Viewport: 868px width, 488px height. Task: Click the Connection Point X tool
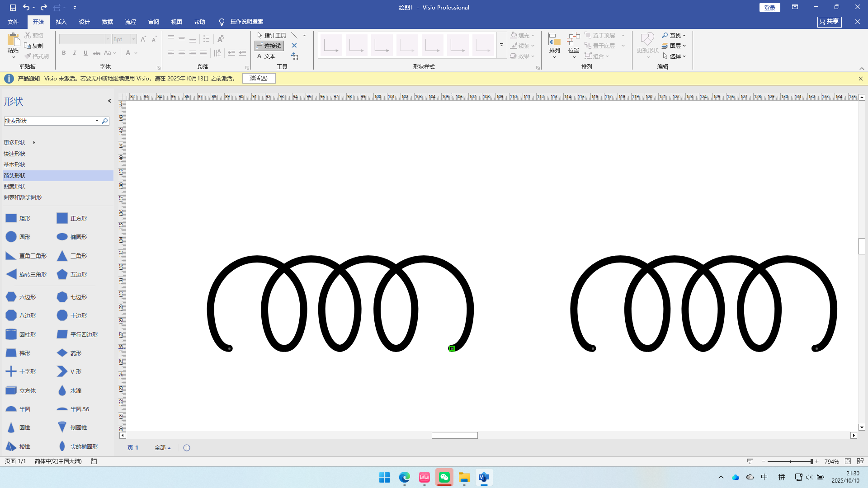coord(294,46)
